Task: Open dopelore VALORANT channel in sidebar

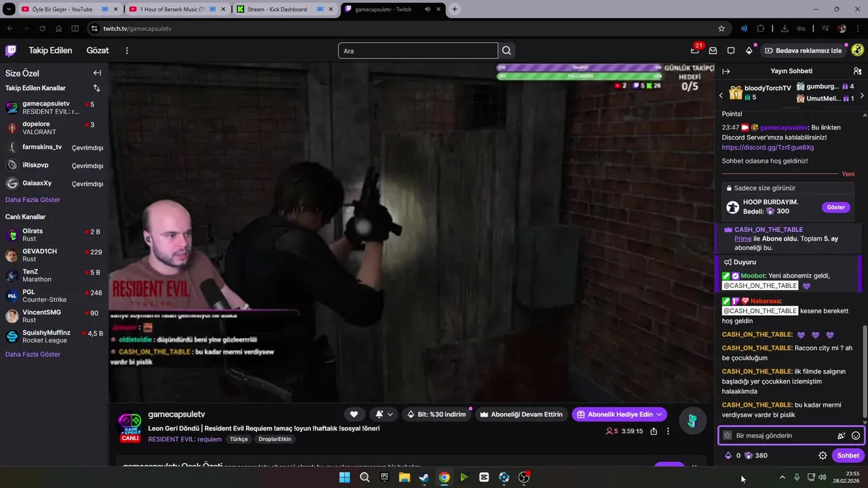Action: click(x=53, y=127)
